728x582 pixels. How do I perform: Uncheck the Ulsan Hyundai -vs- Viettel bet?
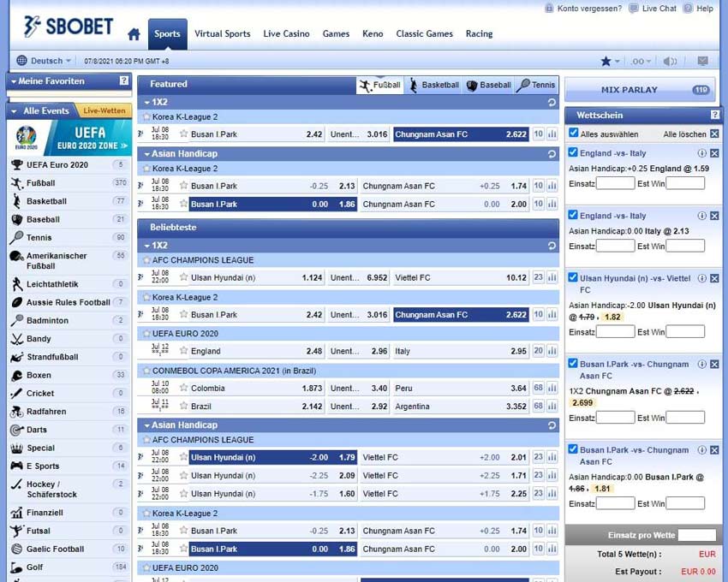(x=574, y=278)
